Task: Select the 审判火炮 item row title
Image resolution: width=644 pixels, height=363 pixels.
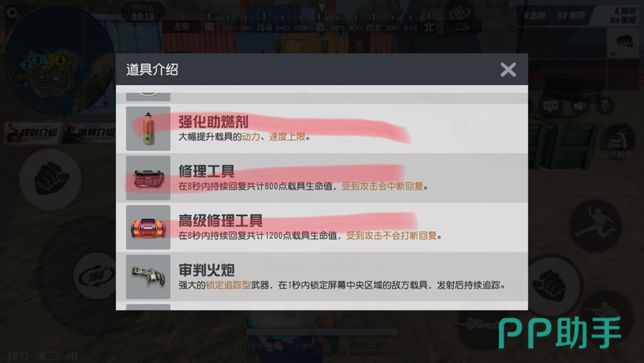Action: 207,270
